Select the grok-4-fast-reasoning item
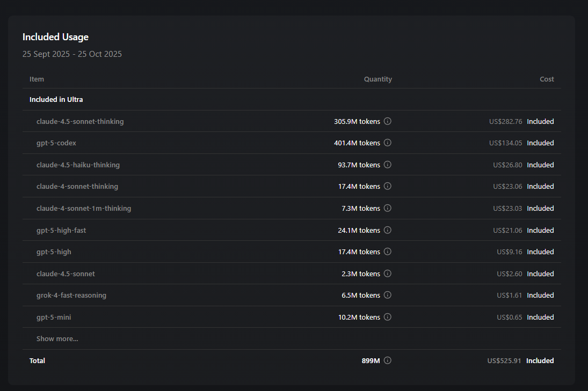Viewport: 588px width, 391px height. pyautogui.click(x=71, y=296)
